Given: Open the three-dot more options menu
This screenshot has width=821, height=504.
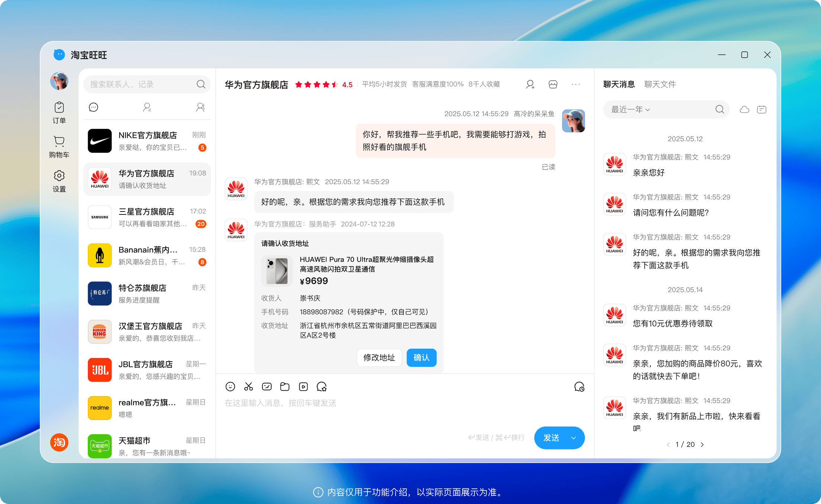Looking at the screenshot, I should tap(576, 84).
